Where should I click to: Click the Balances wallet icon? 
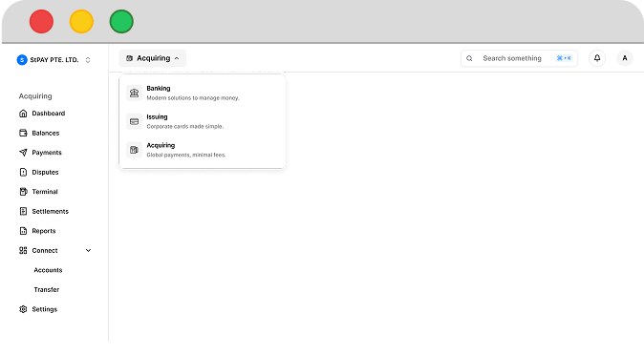click(x=24, y=133)
